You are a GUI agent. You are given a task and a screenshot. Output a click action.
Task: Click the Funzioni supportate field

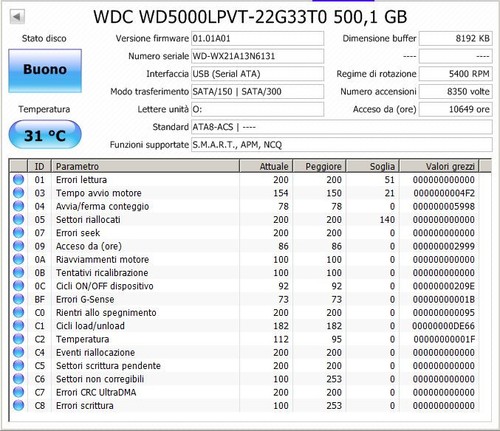(342, 145)
